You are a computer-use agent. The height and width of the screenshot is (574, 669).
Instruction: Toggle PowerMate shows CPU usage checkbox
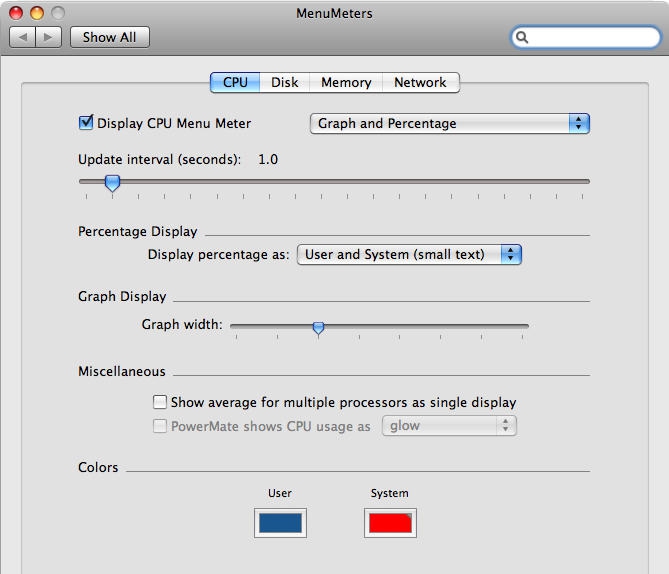(160, 426)
